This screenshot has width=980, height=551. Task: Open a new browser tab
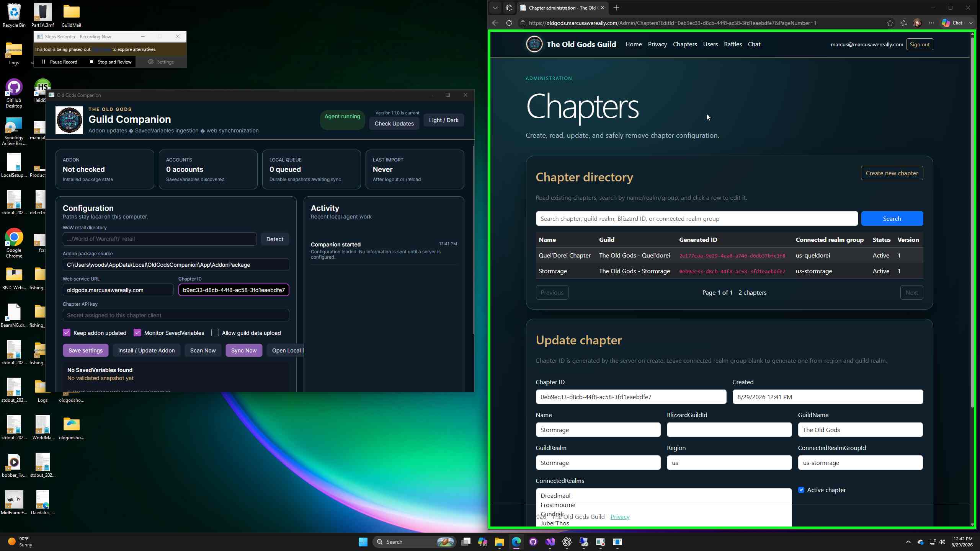(616, 8)
